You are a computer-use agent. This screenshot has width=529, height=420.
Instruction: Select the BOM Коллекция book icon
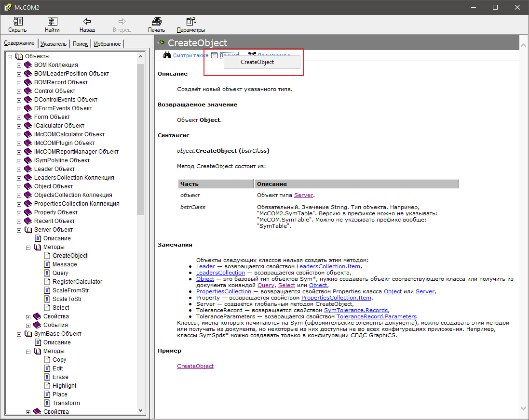(x=28, y=65)
